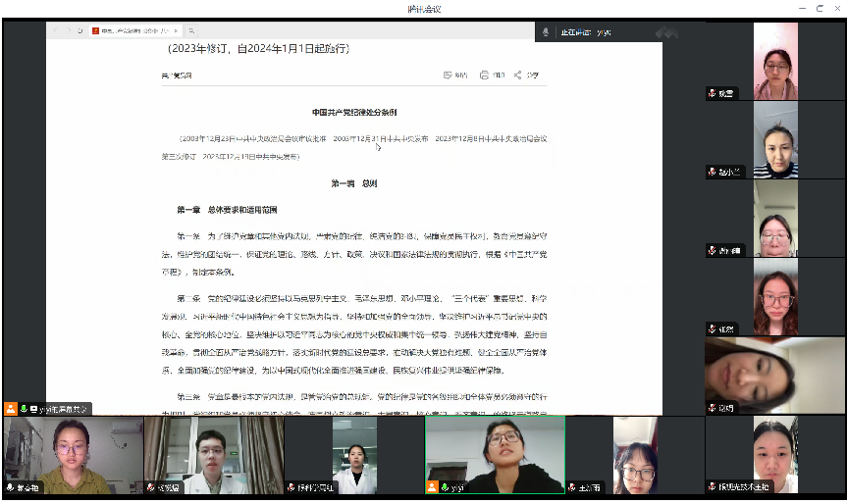Click the orange host icon on sharing label
This screenshot has width=847, height=504.
pos(11,409)
